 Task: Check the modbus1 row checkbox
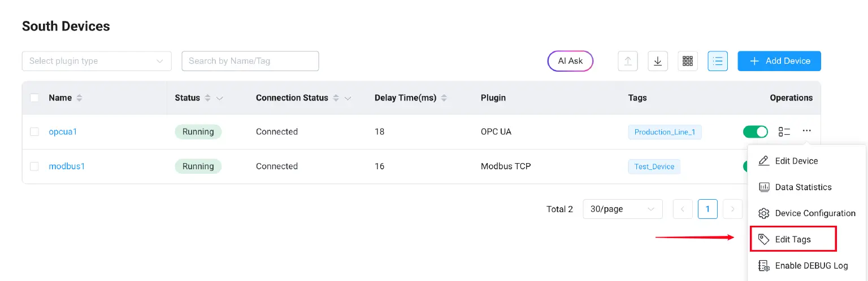(34, 166)
